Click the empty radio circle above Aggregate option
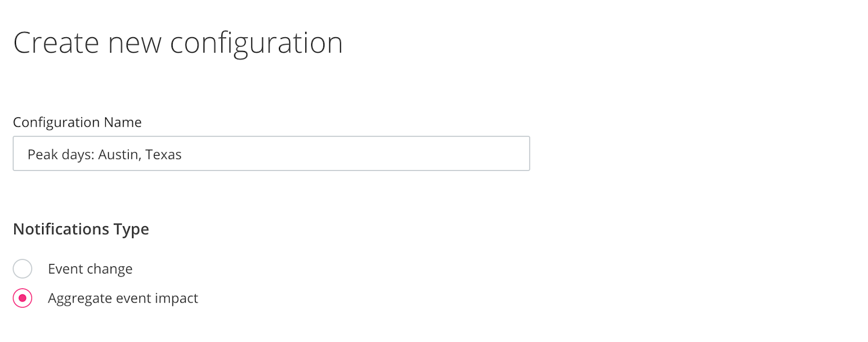This screenshot has height=342, width=868. click(22, 269)
